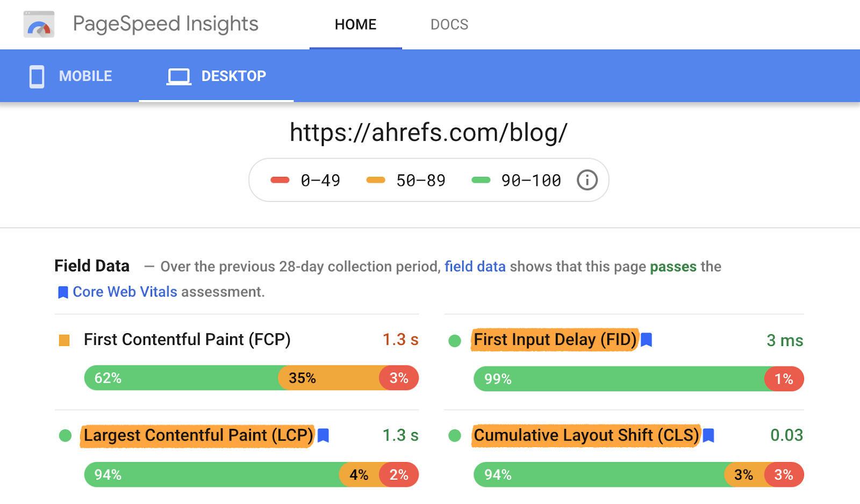Image resolution: width=860 pixels, height=504 pixels.
Task: Click the bookmark icon next to CLS
Action: [x=709, y=435]
